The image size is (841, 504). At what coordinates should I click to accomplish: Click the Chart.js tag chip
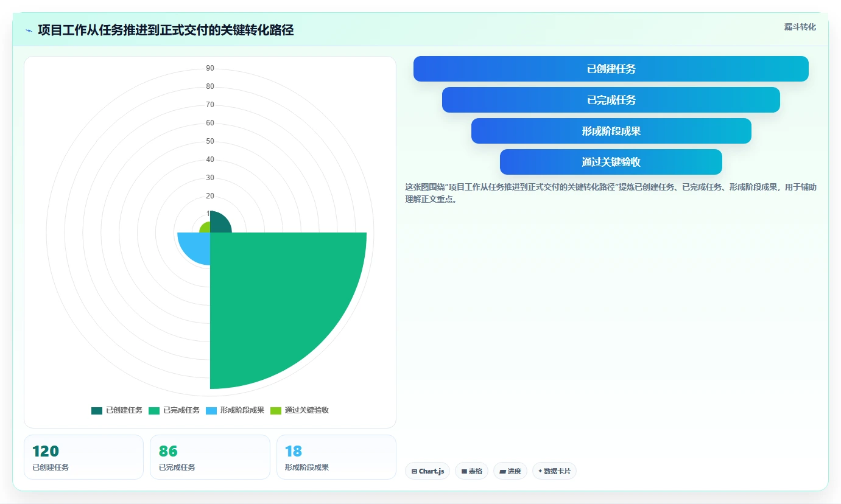click(428, 471)
